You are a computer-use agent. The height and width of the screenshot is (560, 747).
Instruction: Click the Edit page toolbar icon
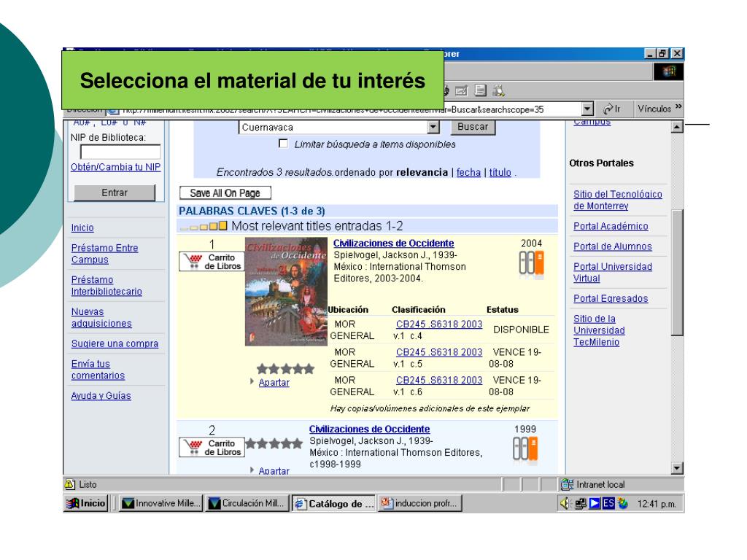[x=461, y=90]
